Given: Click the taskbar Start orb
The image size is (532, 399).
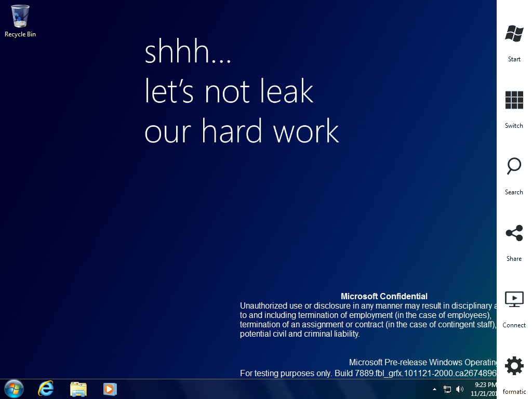Looking at the screenshot, I should click(x=14, y=389).
